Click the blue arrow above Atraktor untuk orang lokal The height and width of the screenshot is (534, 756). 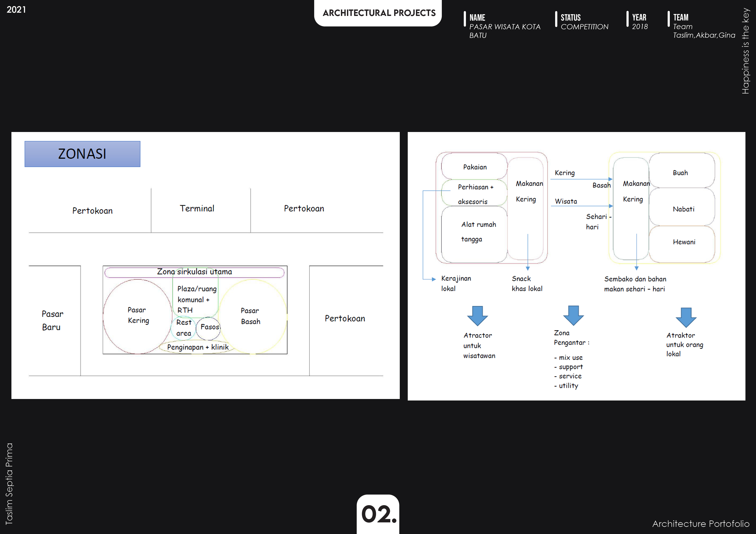686,317
